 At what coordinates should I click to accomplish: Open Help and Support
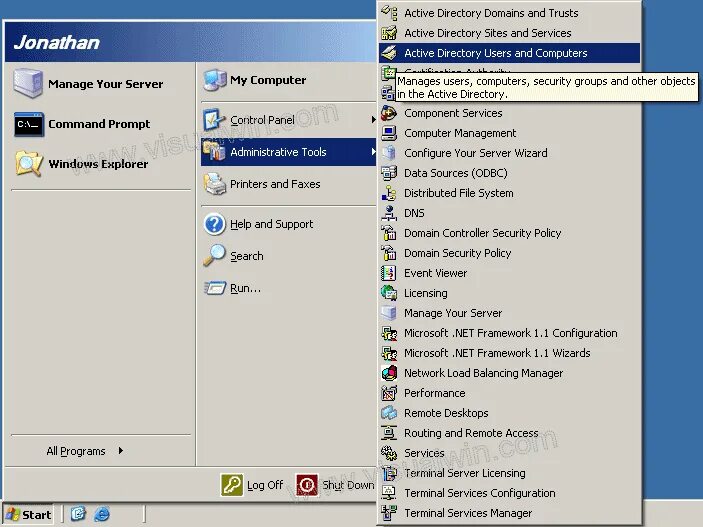288,224
